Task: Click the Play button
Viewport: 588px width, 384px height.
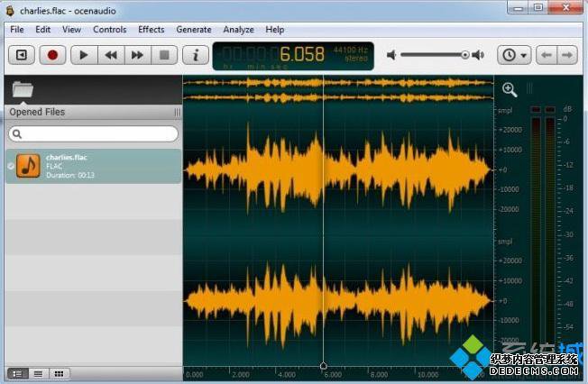Action: tap(84, 55)
